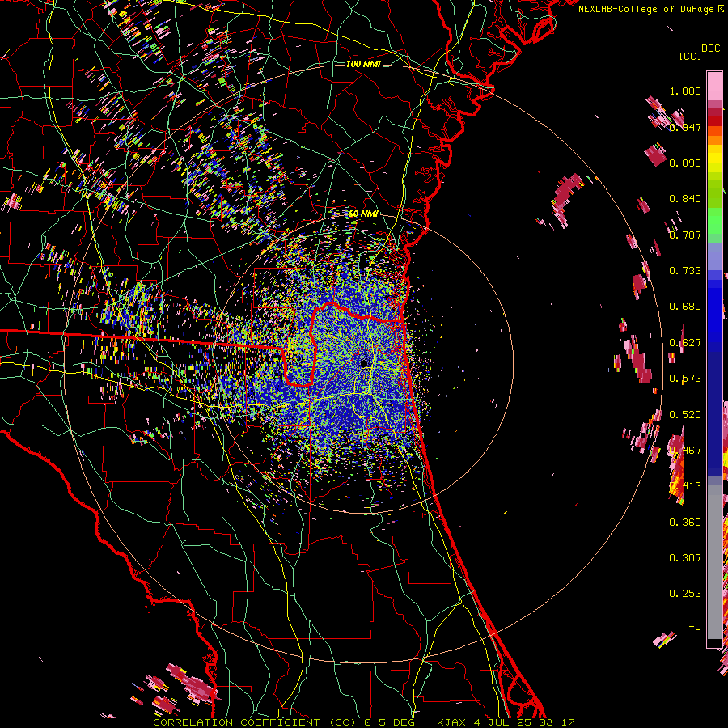
Task: Pick the gray color bar segment
Action: click(x=714, y=562)
